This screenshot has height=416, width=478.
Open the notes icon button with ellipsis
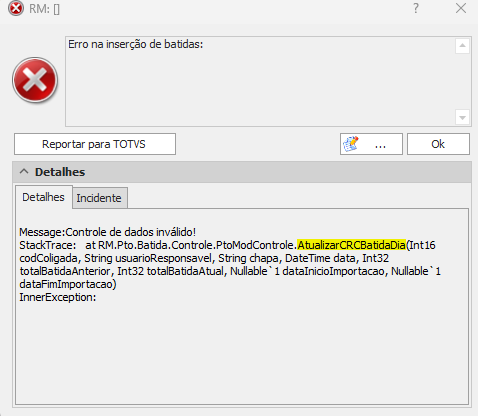coord(371,144)
